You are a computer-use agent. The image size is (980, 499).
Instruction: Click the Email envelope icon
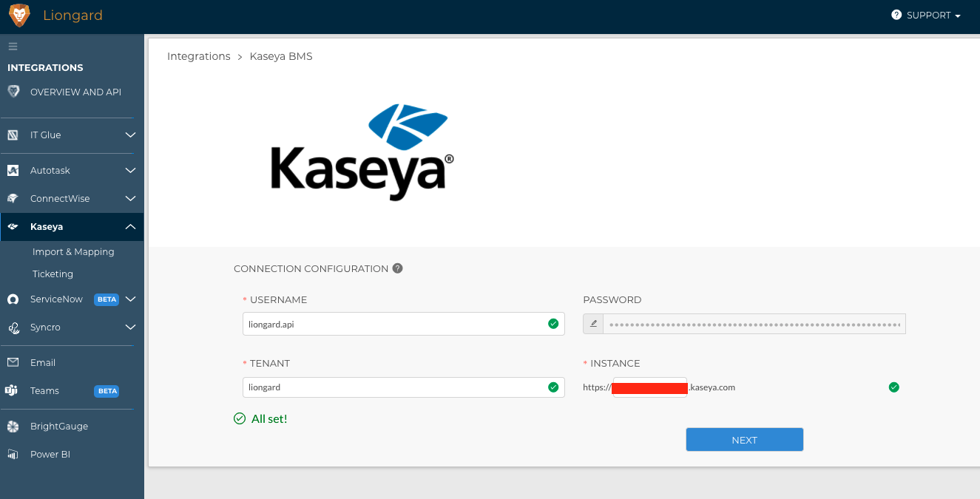13,363
